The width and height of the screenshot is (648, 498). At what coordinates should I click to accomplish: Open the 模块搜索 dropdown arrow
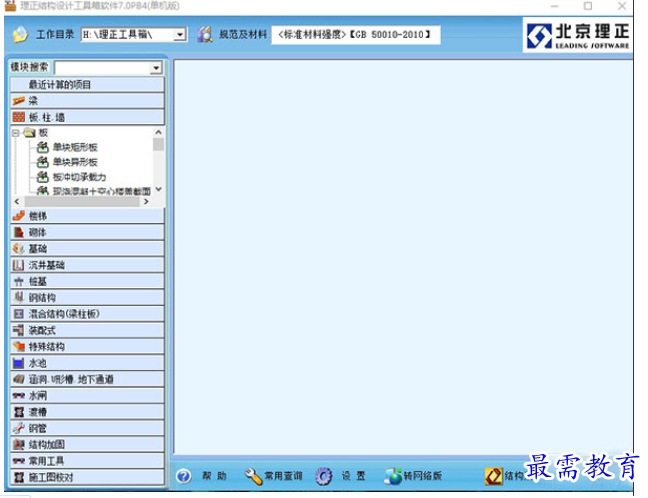tap(156, 68)
